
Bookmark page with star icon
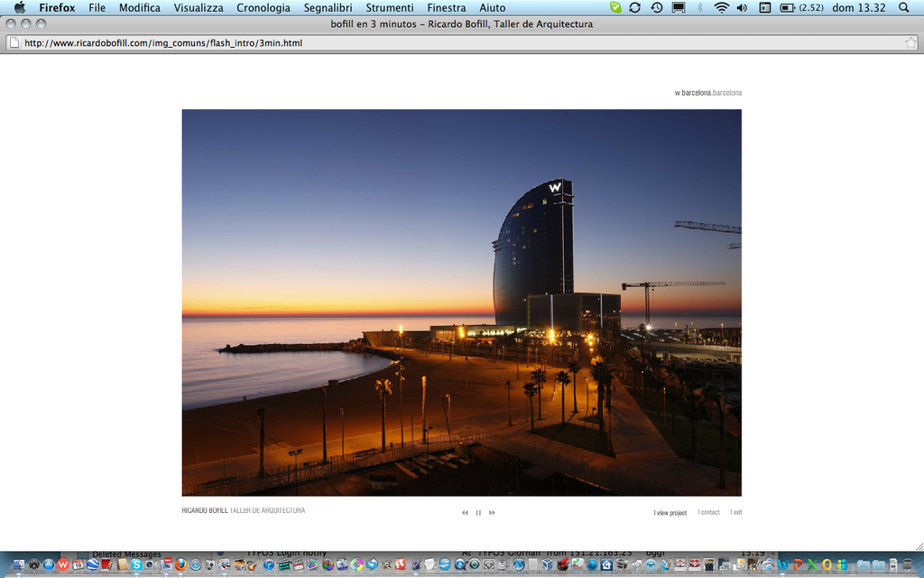[910, 42]
